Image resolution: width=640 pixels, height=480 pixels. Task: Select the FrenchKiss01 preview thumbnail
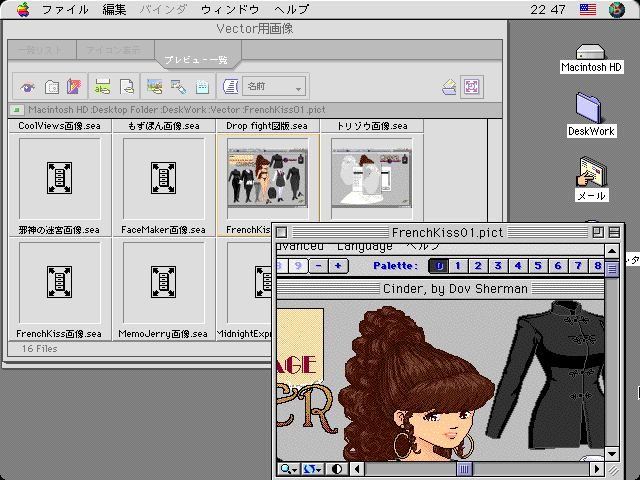click(267, 178)
